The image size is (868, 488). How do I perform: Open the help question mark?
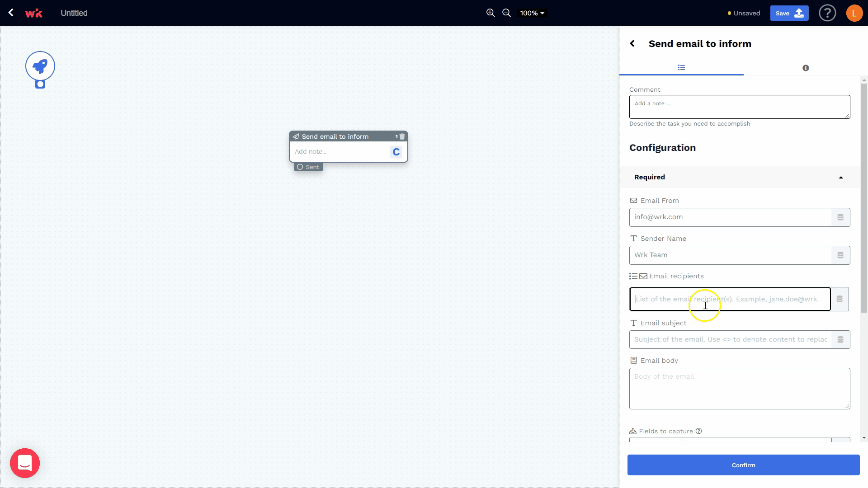827,13
